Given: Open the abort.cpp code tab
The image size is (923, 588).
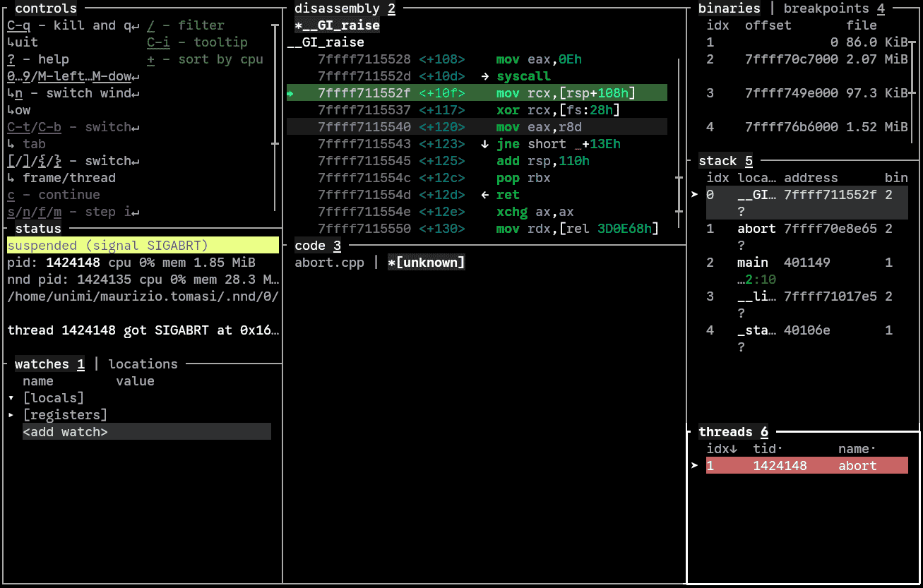Looking at the screenshot, I should pyautogui.click(x=329, y=263).
